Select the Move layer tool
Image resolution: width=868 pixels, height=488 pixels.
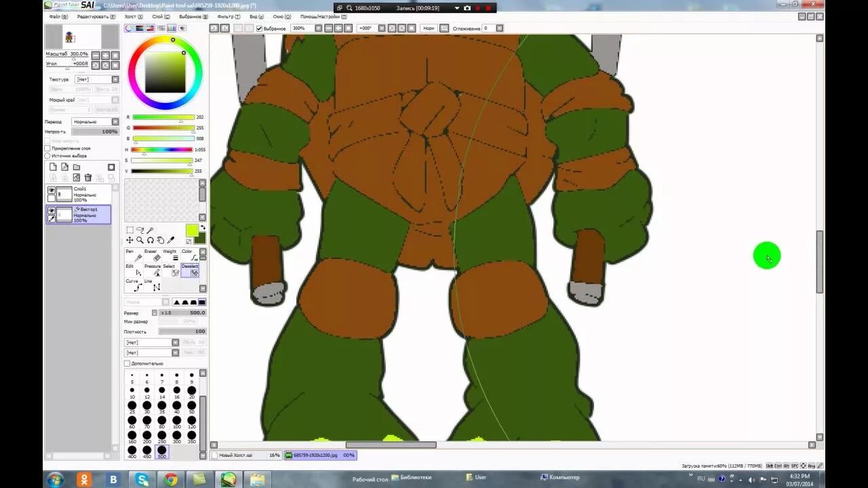click(130, 241)
